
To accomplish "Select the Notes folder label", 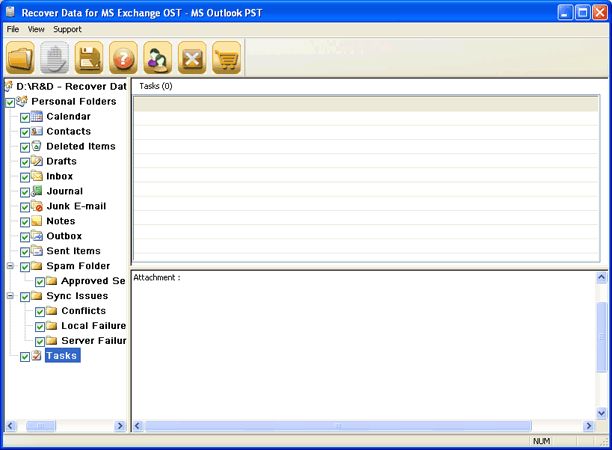I will 60,221.
